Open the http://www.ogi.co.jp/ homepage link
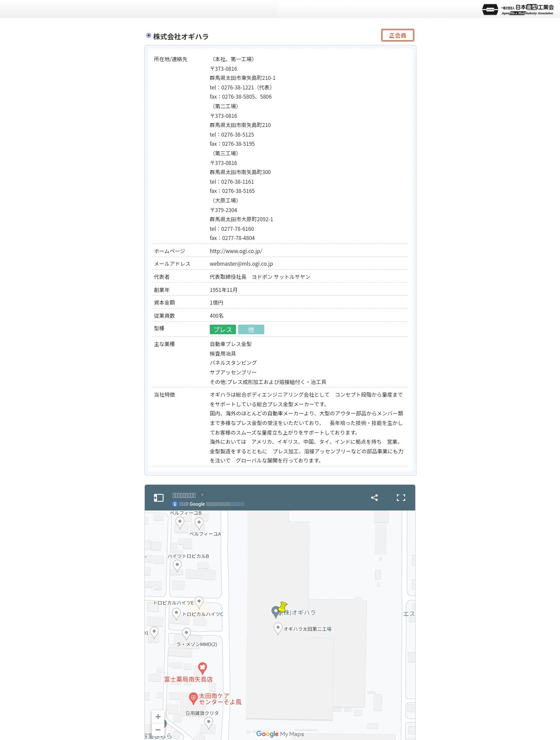The image size is (560, 740). (236, 251)
